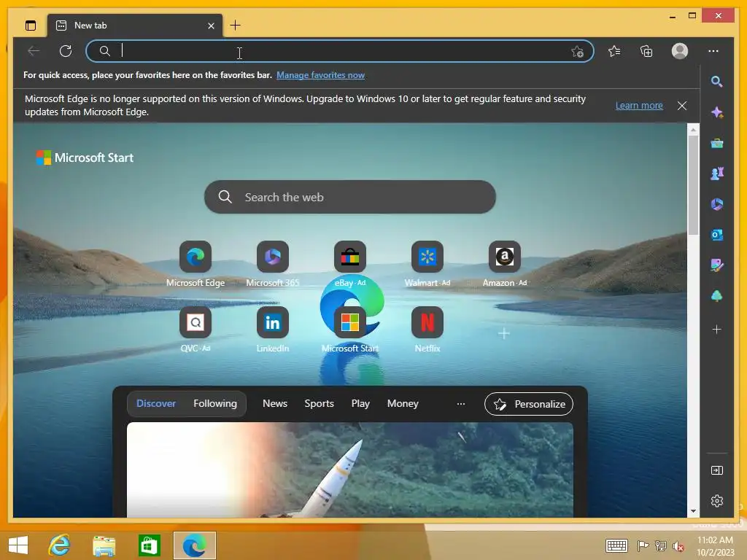Open the taskbar clock showing 11:02 AM
This screenshot has width=747, height=560.
point(715,545)
